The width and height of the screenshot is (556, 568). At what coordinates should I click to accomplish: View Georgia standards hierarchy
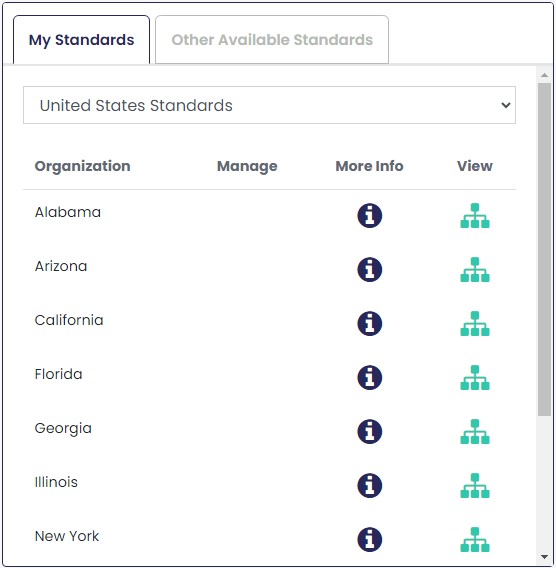(x=475, y=431)
